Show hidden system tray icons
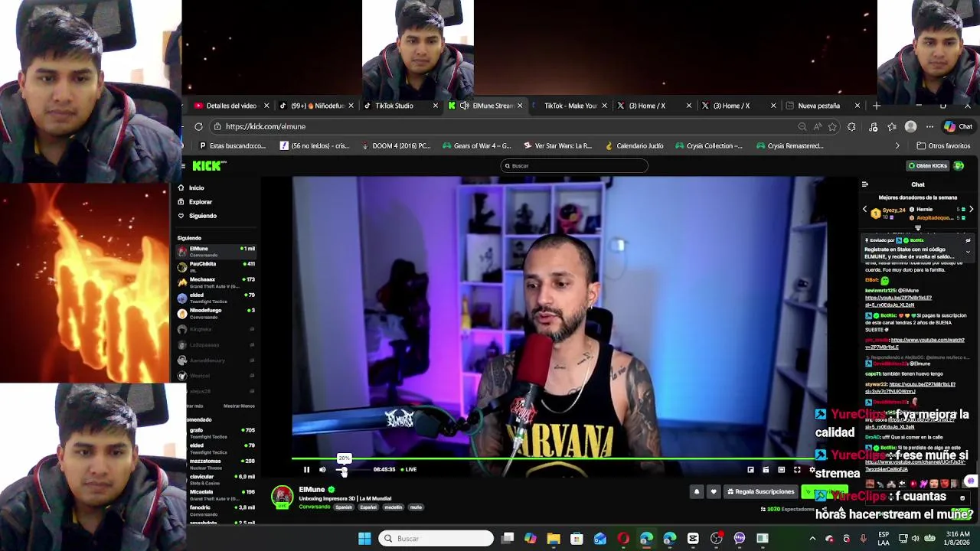The image size is (980, 551). tap(812, 539)
